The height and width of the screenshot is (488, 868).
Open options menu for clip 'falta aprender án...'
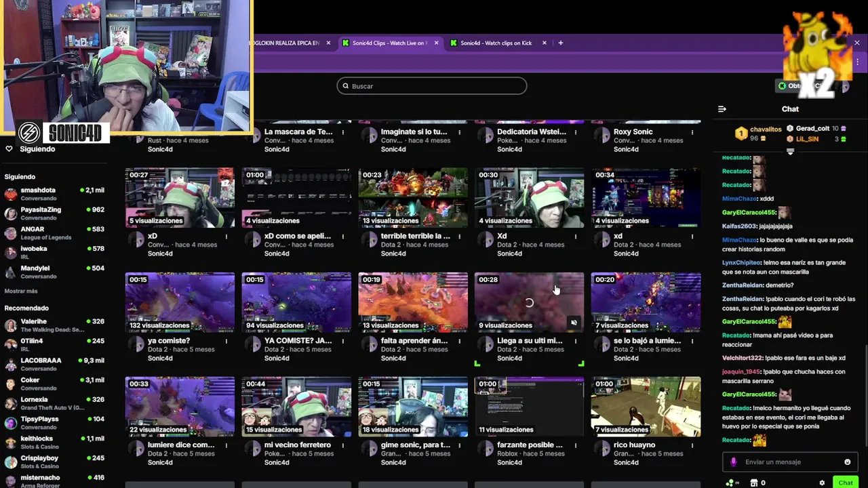click(x=459, y=341)
